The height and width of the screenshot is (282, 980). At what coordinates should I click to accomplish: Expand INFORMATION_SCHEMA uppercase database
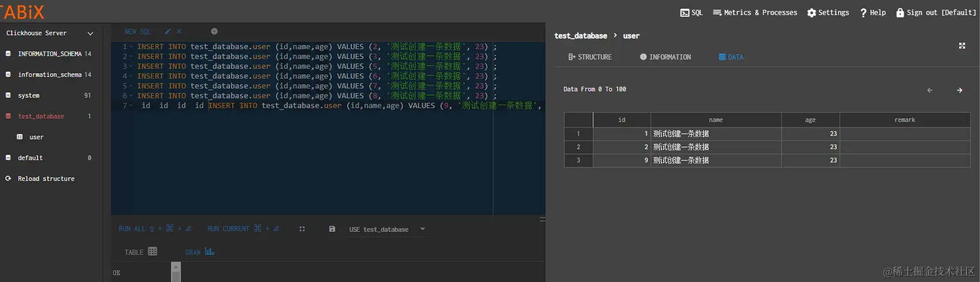(49, 54)
